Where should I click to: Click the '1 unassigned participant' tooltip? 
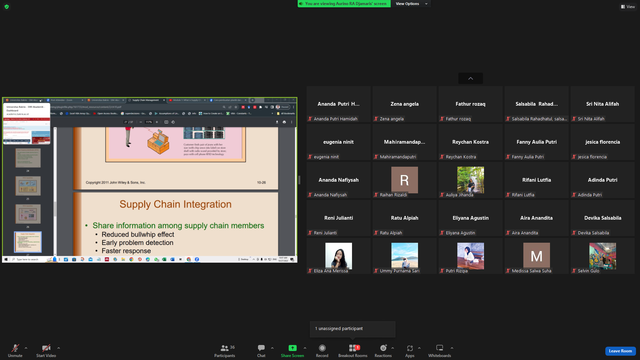click(353, 329)
